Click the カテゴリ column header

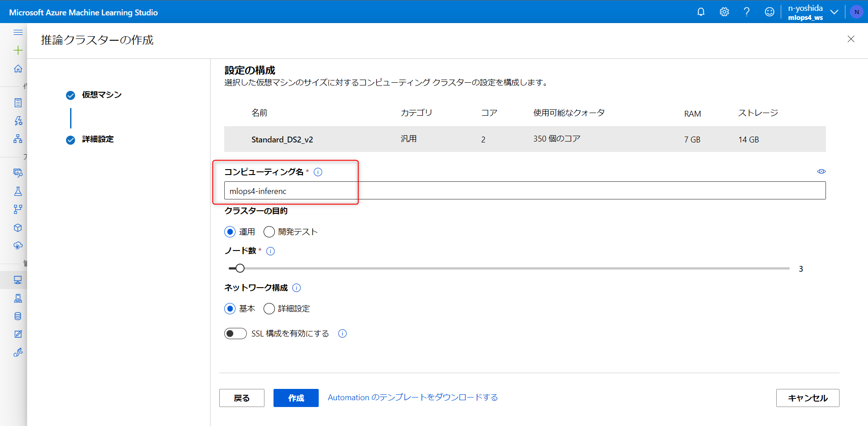[x=416, y=113]
